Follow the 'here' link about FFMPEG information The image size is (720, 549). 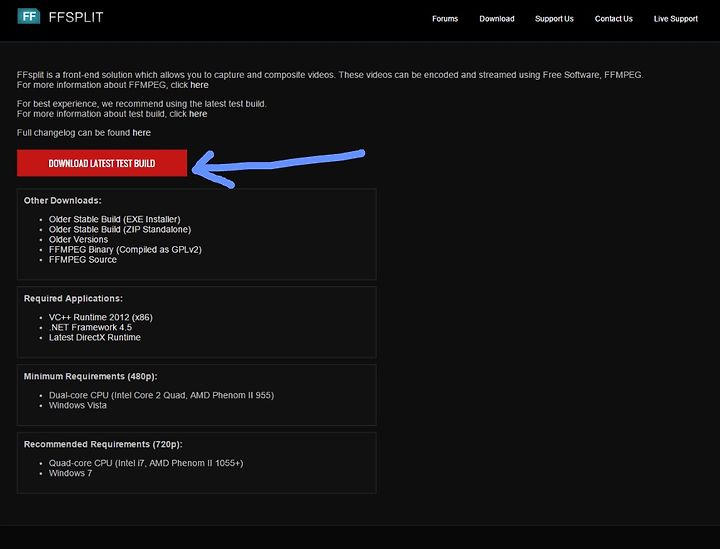pos(199,85)
